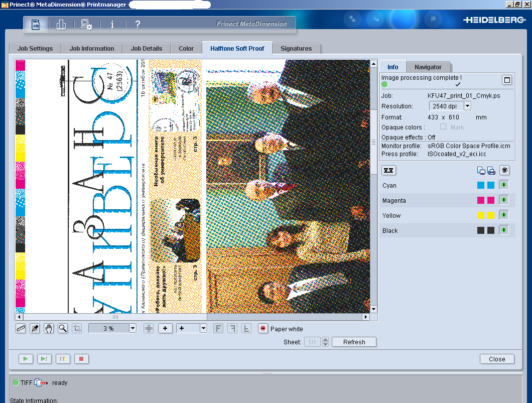Click the 'sRGB Color Space Profile.icm' text
The height and width of the screenshot is (403, 532).
coord(469,146)
